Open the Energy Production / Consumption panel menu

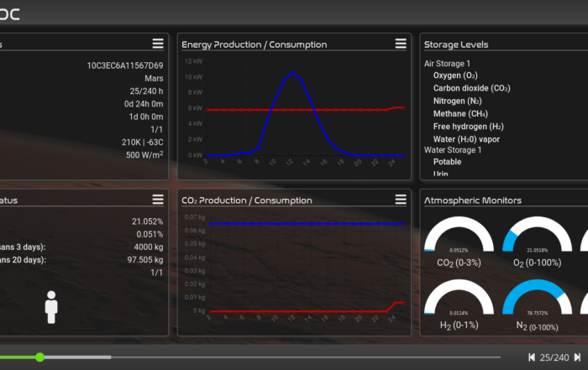pyautogui.click(x=401, y=44)
